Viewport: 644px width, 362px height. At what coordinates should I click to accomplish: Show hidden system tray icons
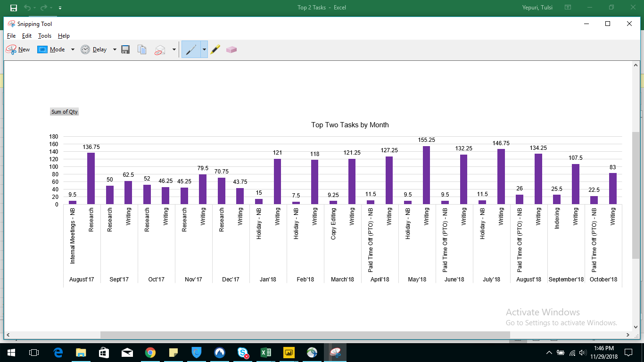coord(549,353)
